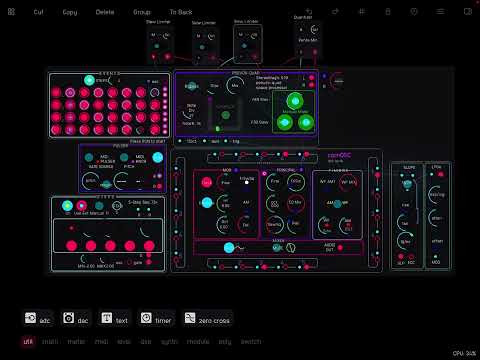
Task: Select the math category tab
Action: tap(50, 342)
